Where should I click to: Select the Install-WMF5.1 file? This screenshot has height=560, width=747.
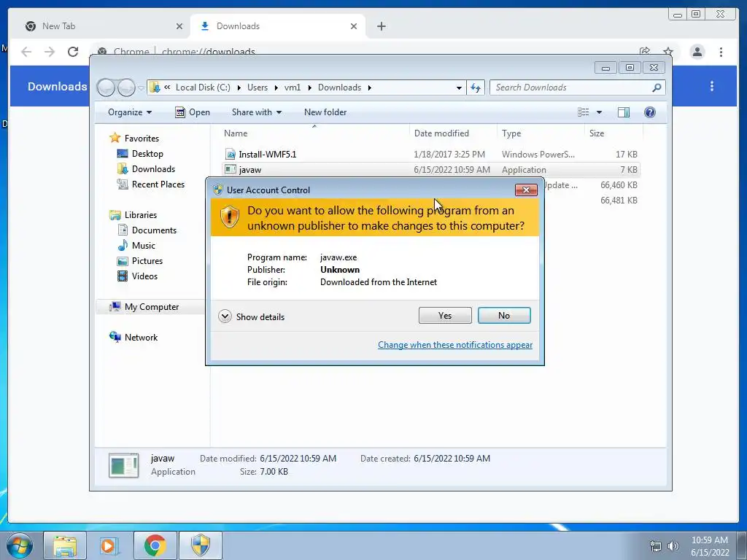[430, 155]
